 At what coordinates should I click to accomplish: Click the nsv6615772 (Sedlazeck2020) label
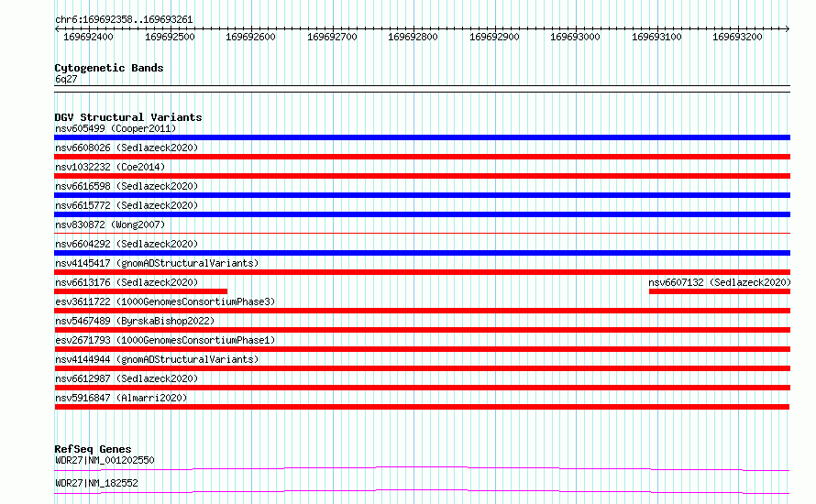(127, 205)
